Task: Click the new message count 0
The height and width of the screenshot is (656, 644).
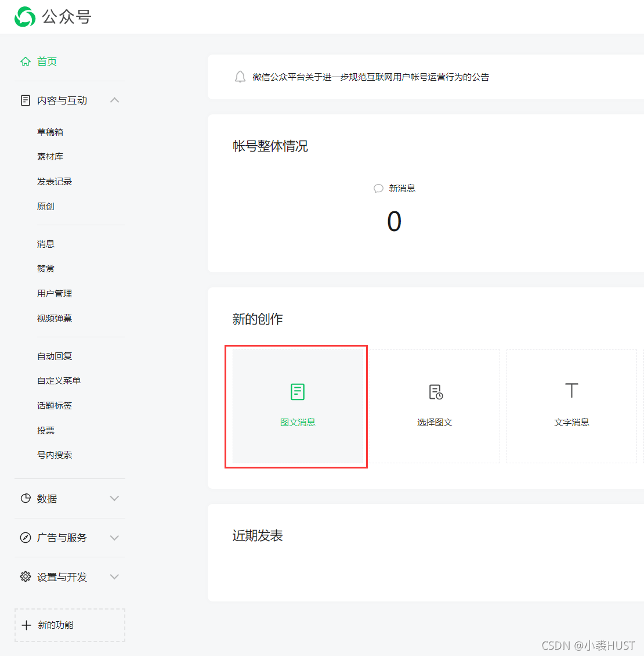Action: click(x=395, y=221)
